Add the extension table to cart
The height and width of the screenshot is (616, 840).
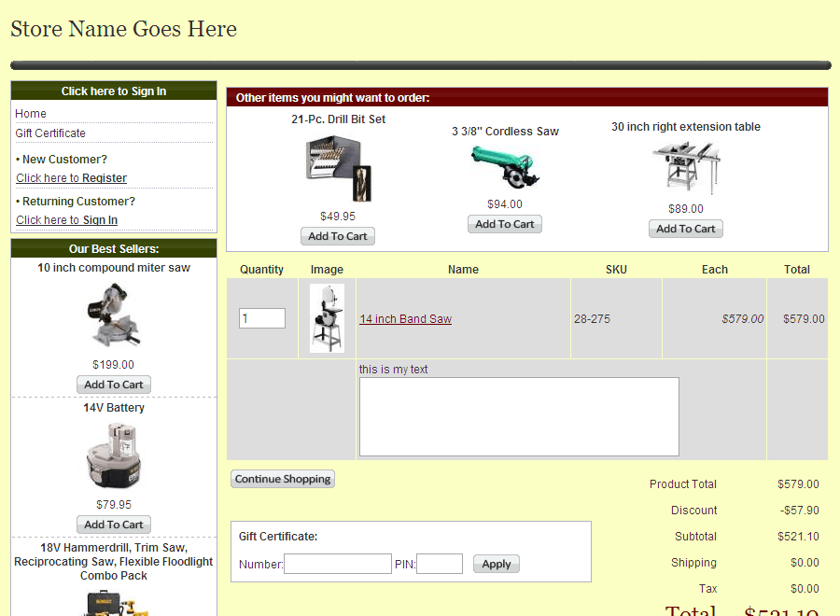click(x=686, y=229)
